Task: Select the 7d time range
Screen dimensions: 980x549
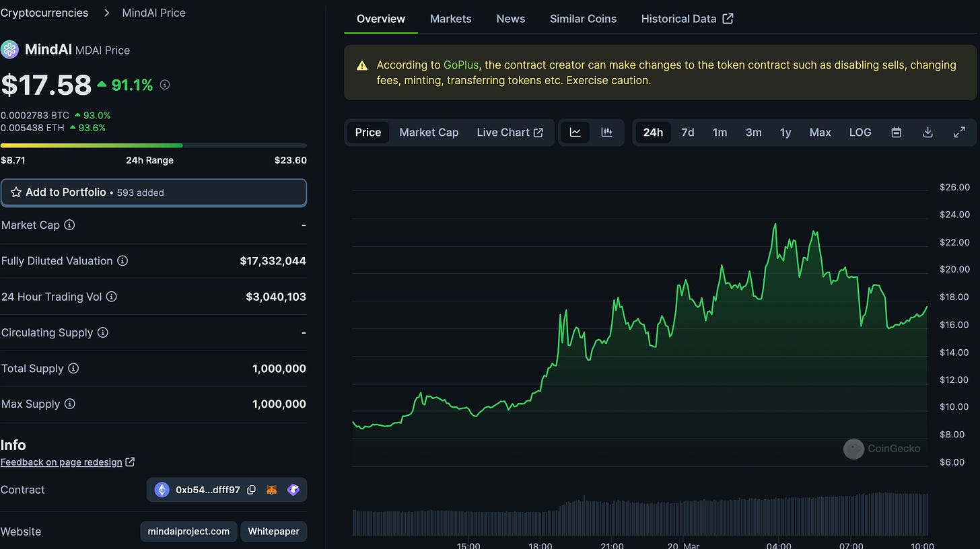Action: (687, 133)
